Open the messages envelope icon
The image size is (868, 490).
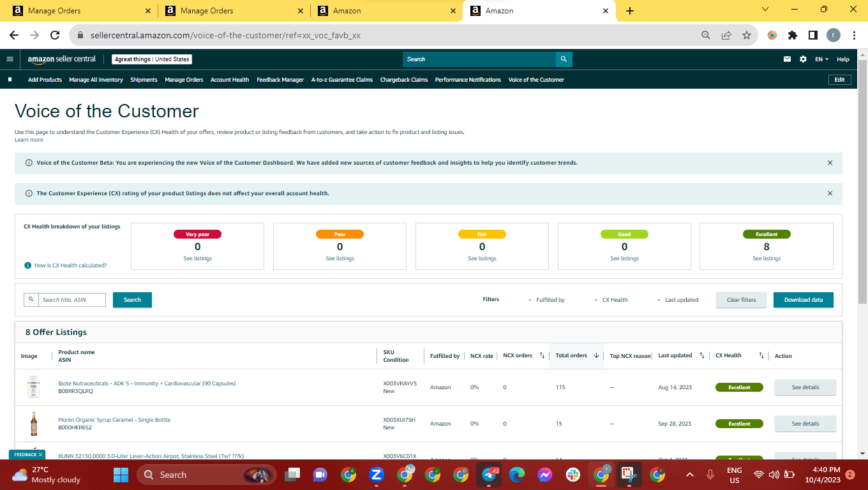coord(788,59)
